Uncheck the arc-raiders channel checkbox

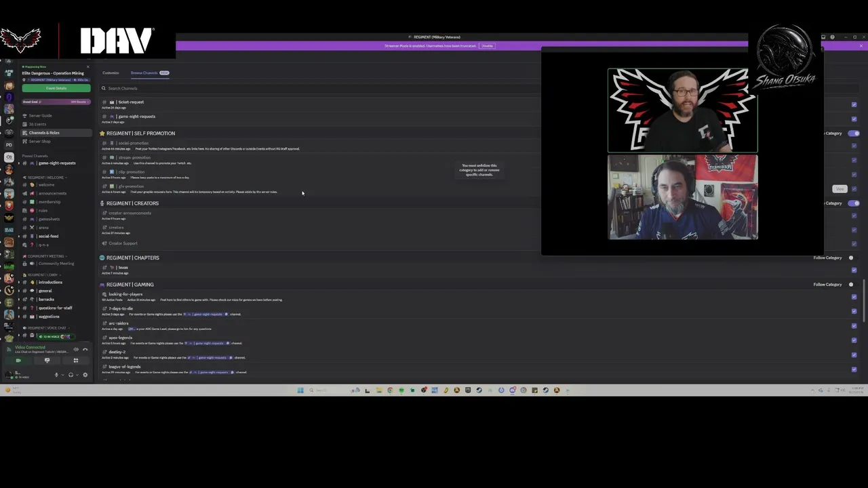tap(854, 326)
